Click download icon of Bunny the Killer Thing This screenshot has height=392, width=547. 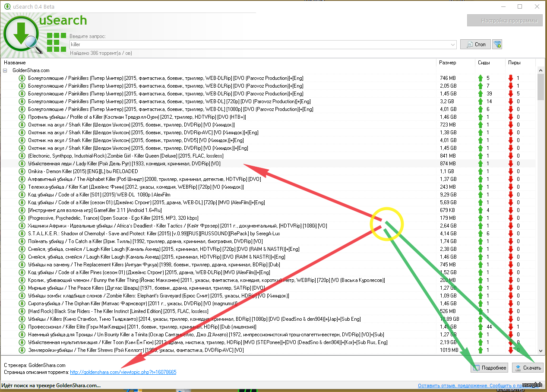coord(22,280)
